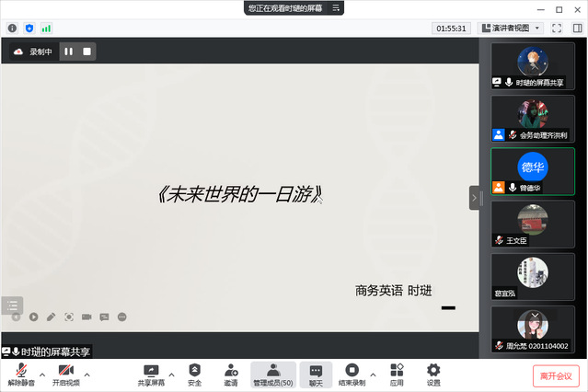This screenshot has height=392, width=588.
Task: Enter fullscreen mode from top bar
Action: pyautogui.click(x=557, y=29)
